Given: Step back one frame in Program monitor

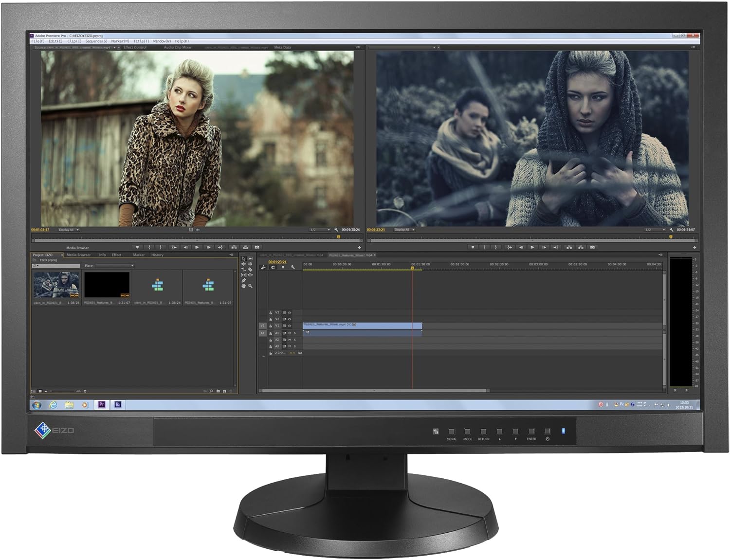Looking at the screenshot, I should point(521,247).
